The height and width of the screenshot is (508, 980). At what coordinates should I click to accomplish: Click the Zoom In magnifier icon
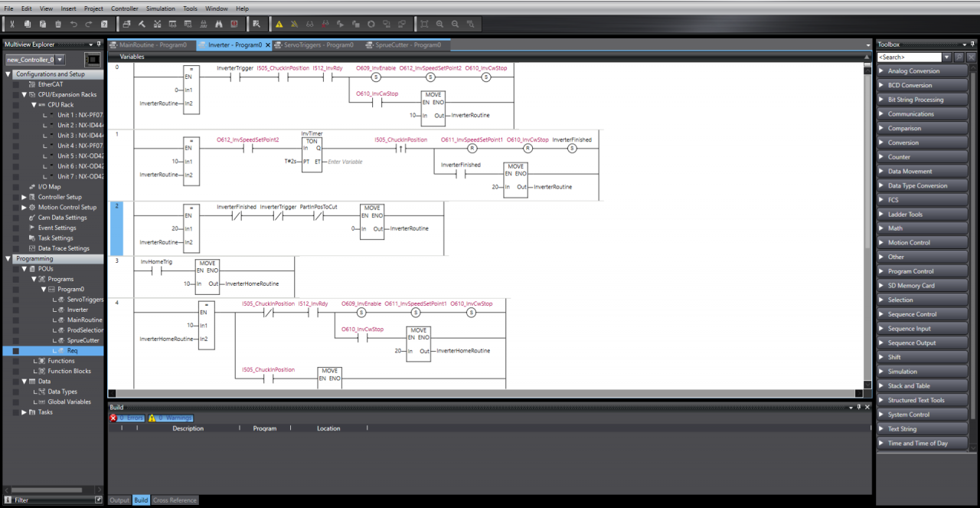tap(439, 24)
